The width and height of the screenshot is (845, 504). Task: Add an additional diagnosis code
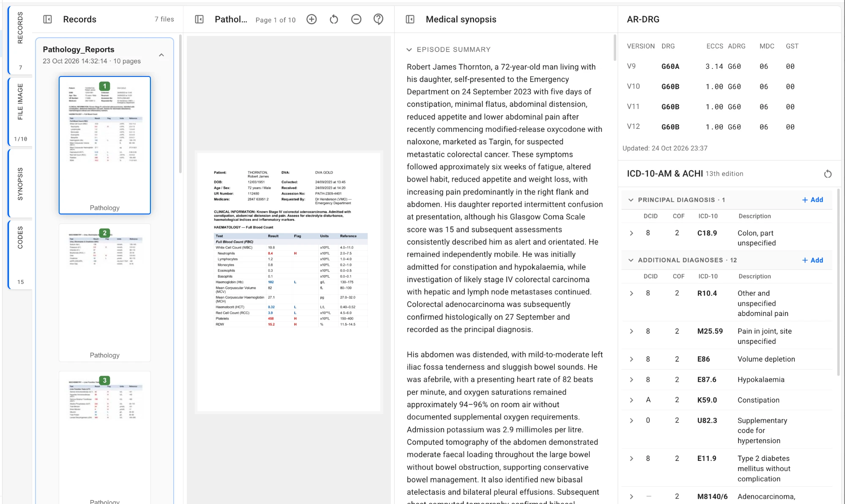pos(812,260)
